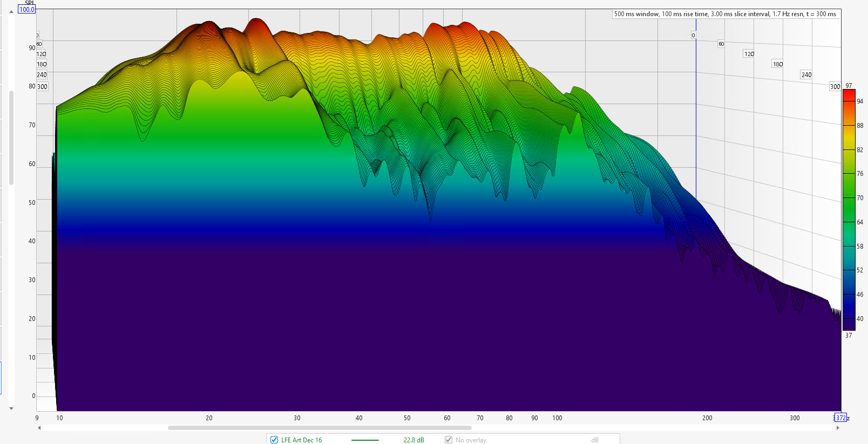Screen dimensions: 868x444
Task: Click the 22.8 dB trace value
Action: 413,440
